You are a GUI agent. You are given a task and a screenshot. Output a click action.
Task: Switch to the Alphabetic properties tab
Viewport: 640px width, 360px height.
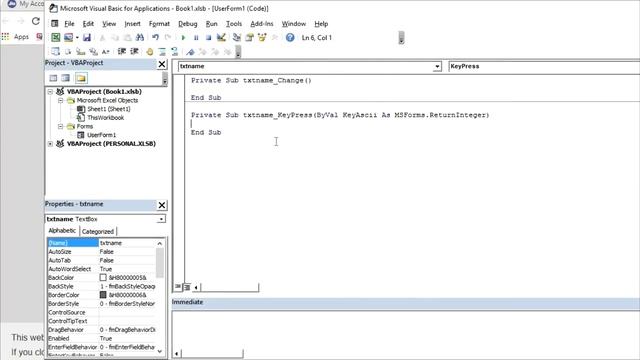tap(62, 231)
